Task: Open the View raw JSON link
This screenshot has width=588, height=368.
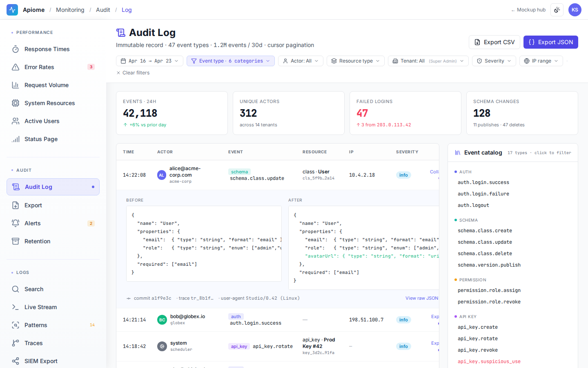Action: click(422, 298)
